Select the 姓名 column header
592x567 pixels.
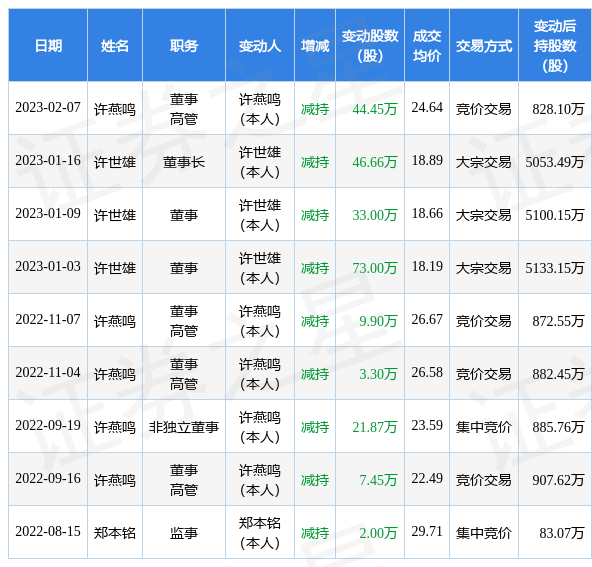pyautogui.click(x=115, y=46)
